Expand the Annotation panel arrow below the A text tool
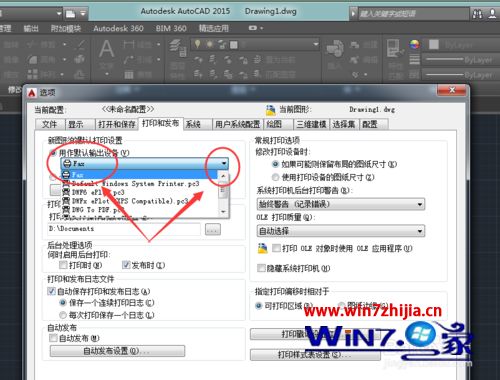 click(x=107, y=74)
